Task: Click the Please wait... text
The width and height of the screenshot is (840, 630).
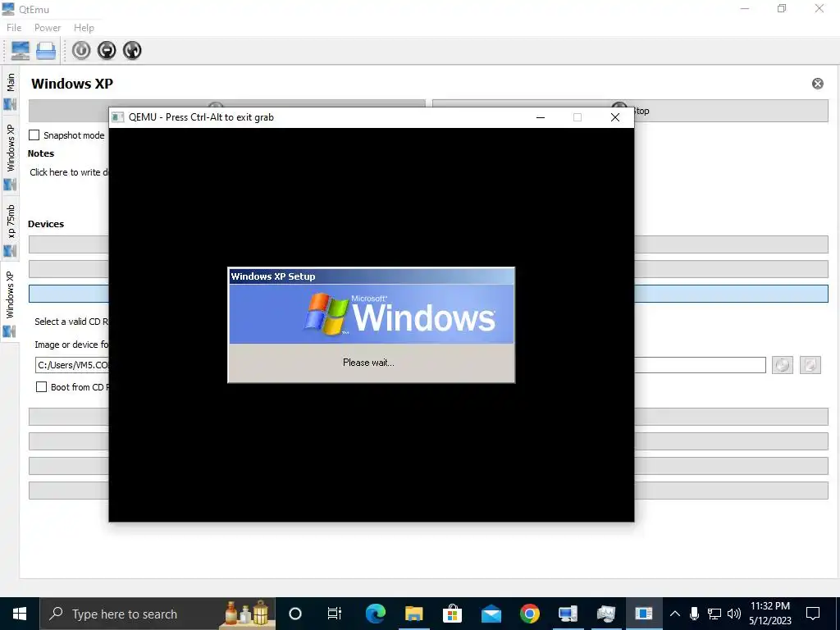Action: click(x=368, y=363)
